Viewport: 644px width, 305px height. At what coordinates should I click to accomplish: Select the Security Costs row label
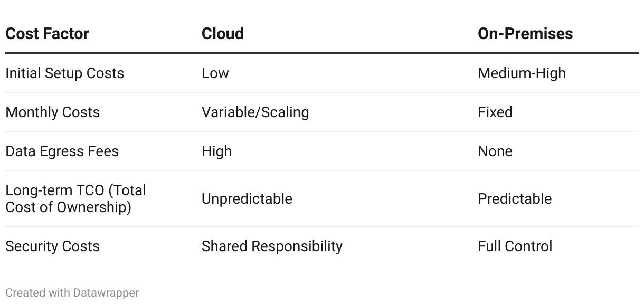point(52,246)
